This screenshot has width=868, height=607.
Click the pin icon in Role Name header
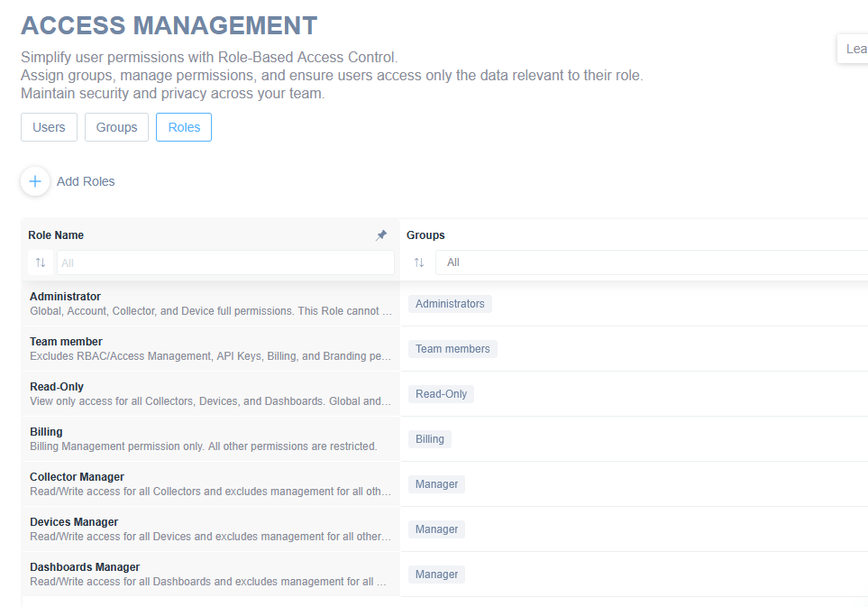pyautogui.click(x=381, y=235)
